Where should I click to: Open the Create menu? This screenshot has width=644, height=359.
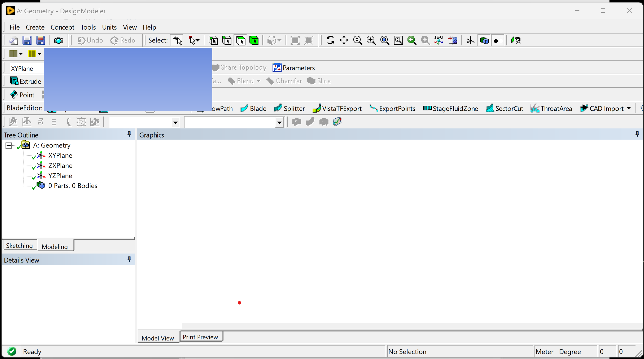[x=35, y=27]
